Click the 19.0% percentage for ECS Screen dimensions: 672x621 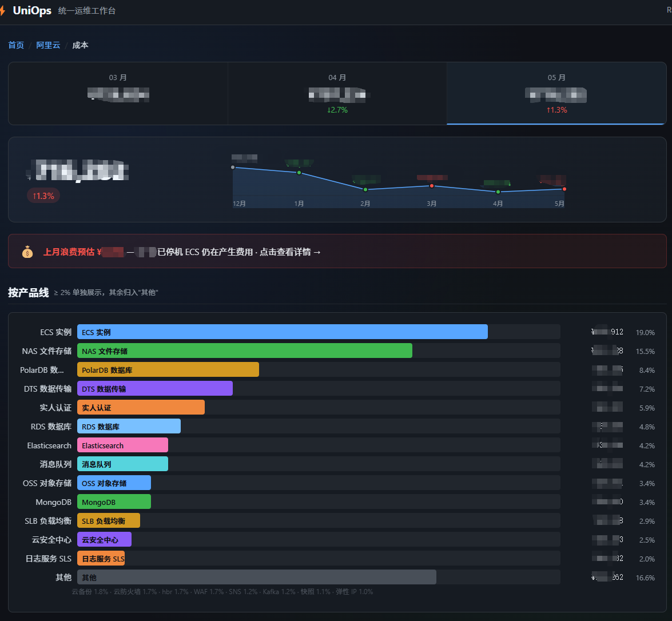pos(645,333)
